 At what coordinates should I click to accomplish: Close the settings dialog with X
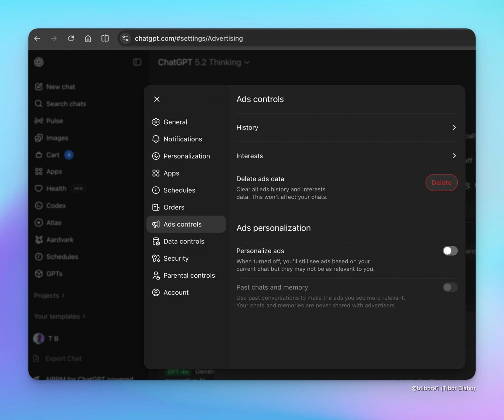(x=157, y=99)
